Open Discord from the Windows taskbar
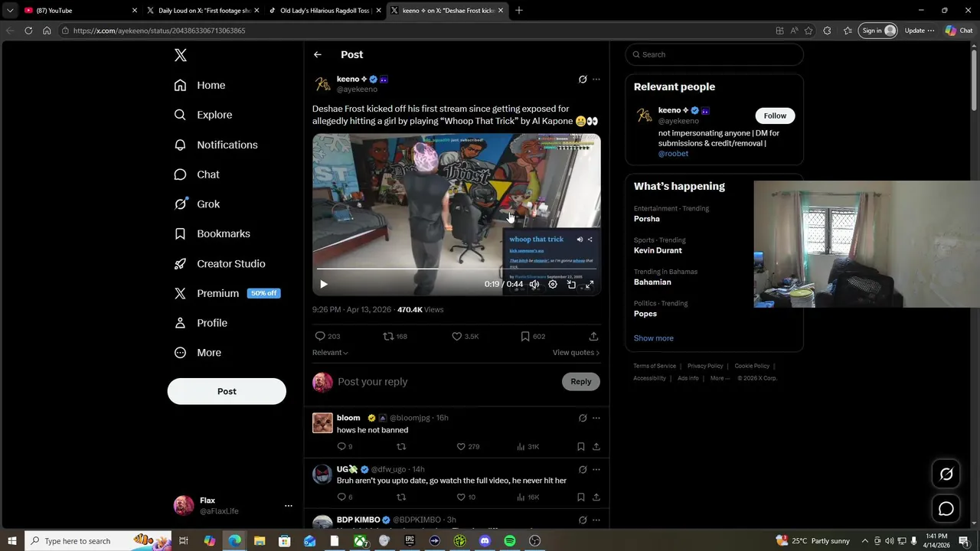This screenshot has height=551, width=980. [485, 541]
